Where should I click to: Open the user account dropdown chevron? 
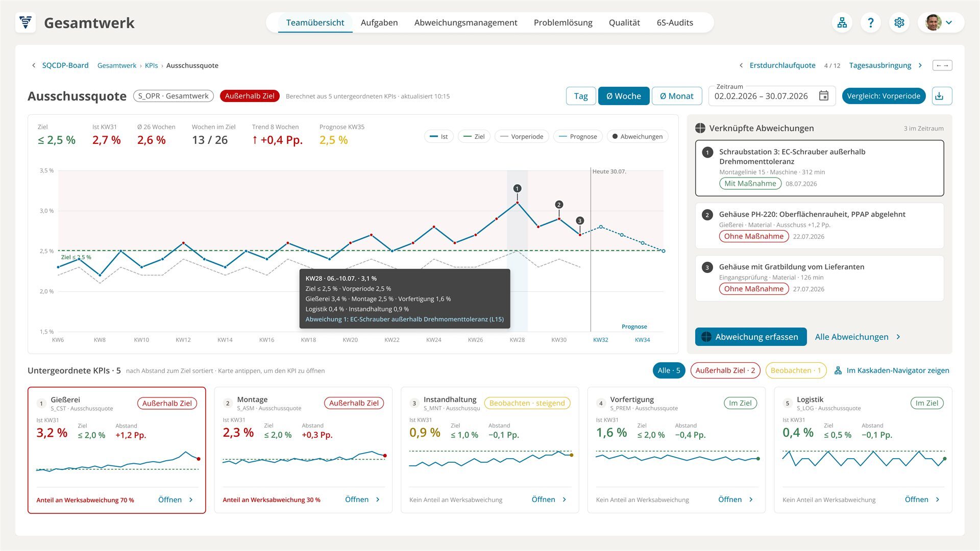[949, 22]
